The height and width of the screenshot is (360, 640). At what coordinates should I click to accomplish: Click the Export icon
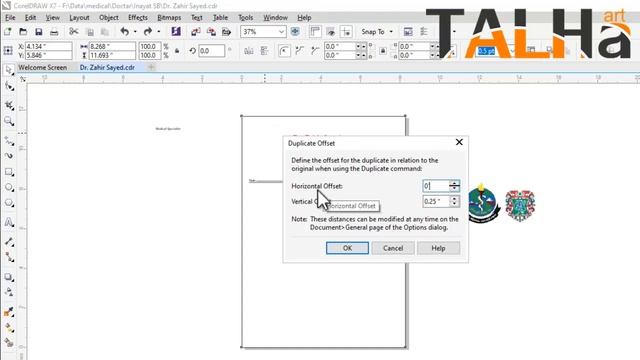click(x=211, y=31)
